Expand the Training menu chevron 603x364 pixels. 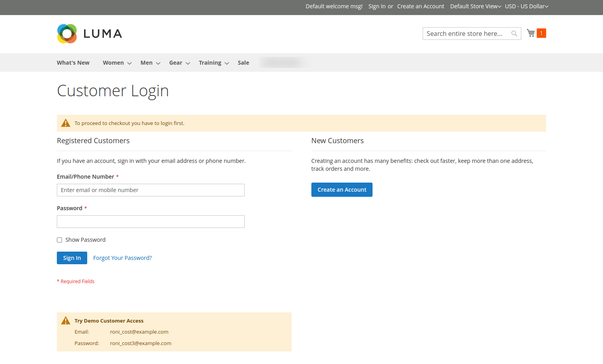(x=227, y=63)
